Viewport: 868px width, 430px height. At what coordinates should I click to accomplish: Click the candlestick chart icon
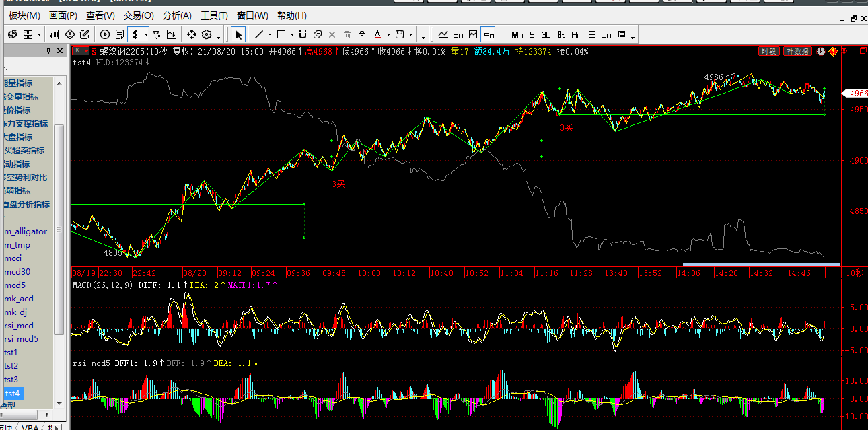55,34
